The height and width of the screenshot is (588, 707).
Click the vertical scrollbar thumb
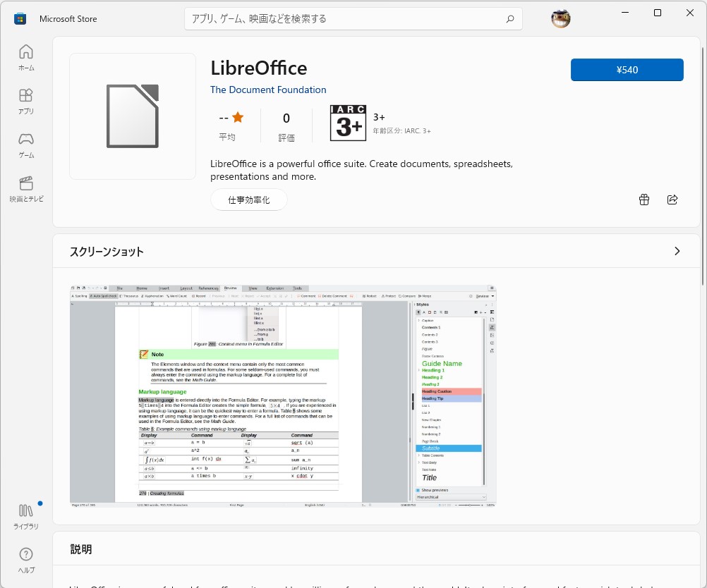[x=703, y=166]
